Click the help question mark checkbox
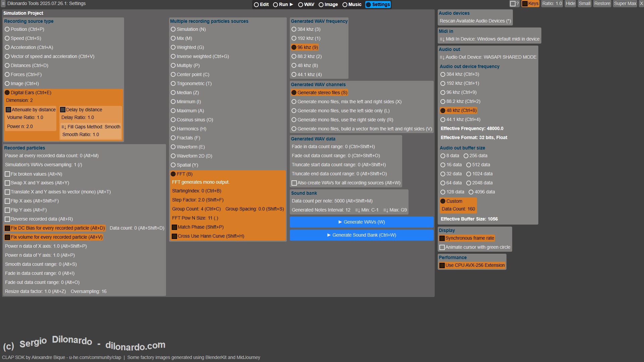The image size is (644, 362). point(513,4)
